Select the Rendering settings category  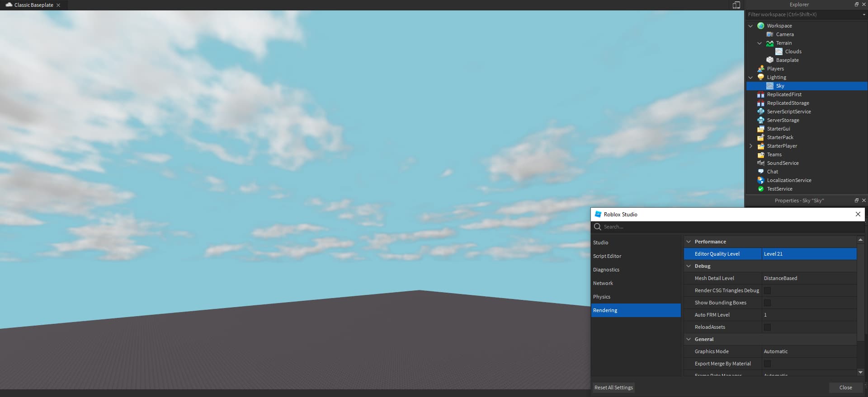pyautogui.click(x=636, y=310)
